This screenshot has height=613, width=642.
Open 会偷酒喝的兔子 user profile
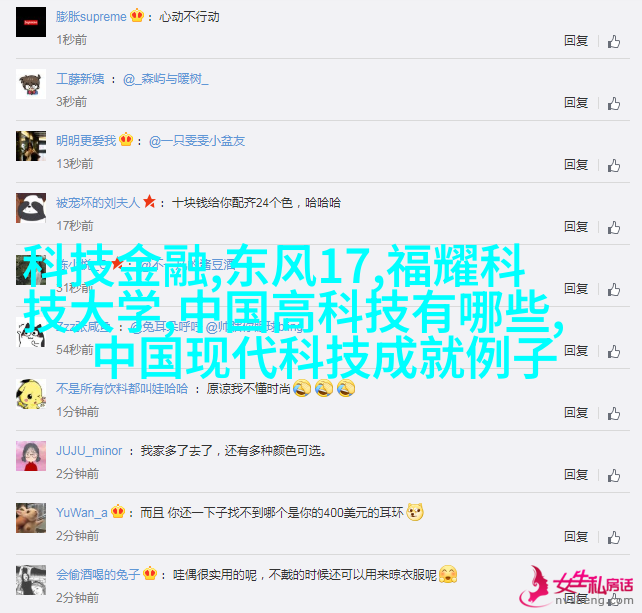click(98, 575)
